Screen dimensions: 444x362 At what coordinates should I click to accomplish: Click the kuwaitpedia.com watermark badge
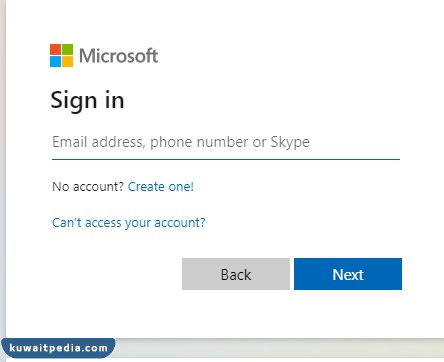point(59,348)
